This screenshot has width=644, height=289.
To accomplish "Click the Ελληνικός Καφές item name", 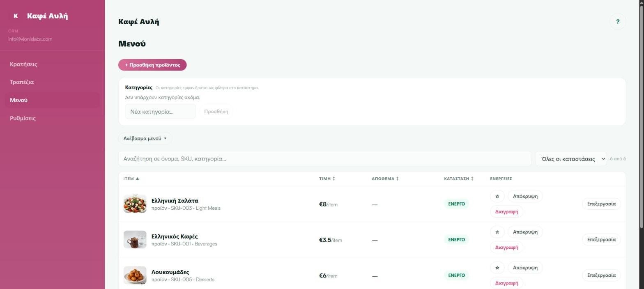I will point(175,236).
